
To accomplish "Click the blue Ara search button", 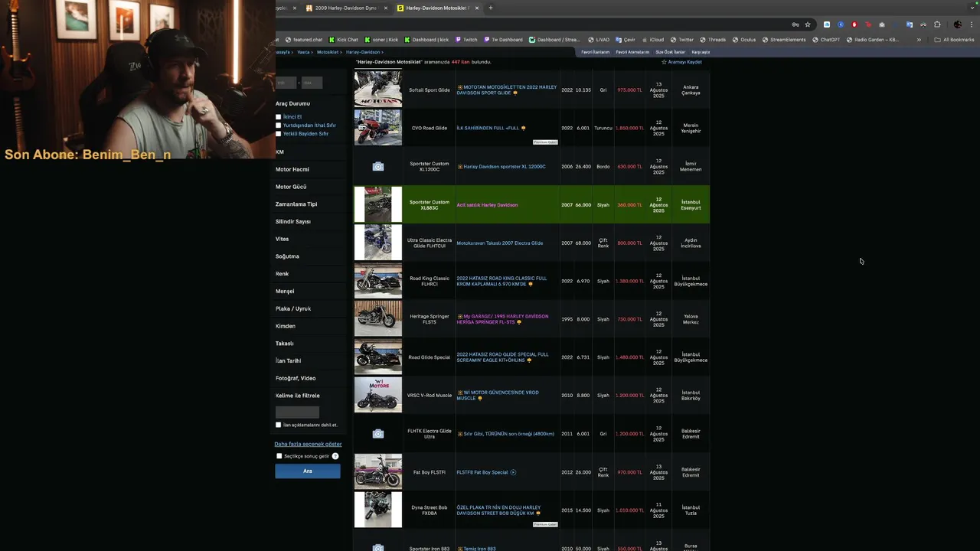I will click(308, 471).
